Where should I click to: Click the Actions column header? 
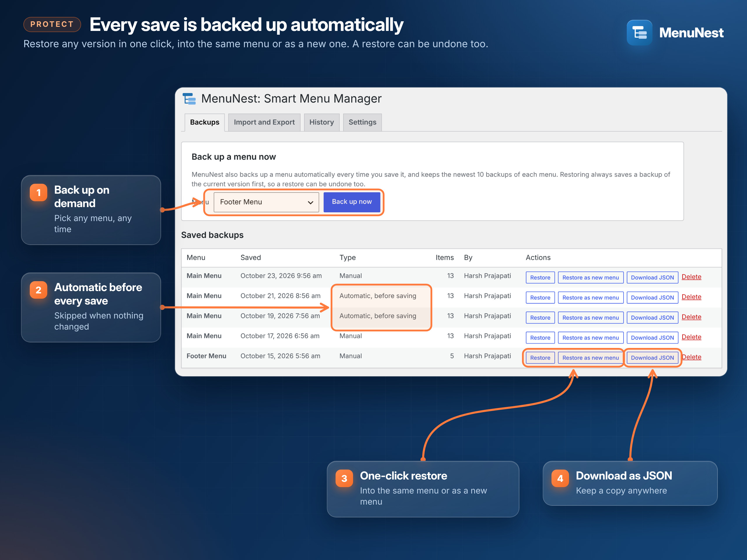click(538, 258)
